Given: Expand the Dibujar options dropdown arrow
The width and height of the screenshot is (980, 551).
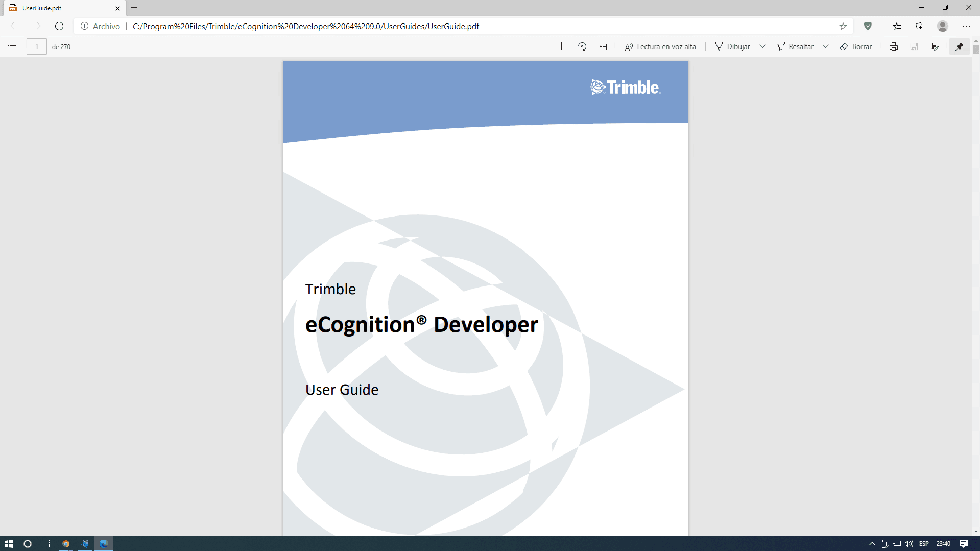Looking at the screenshot, I should pyautogui.click(x=762, y=46).
